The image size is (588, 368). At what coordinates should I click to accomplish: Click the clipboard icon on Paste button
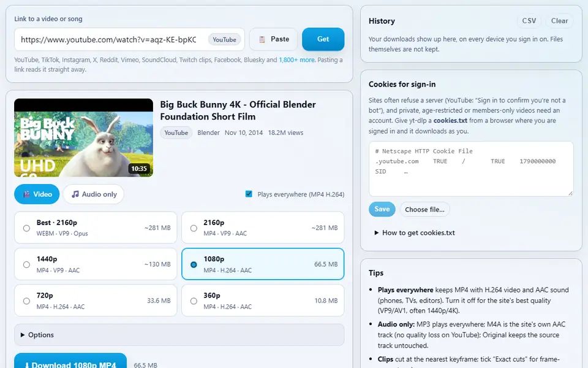pos(262,39)
